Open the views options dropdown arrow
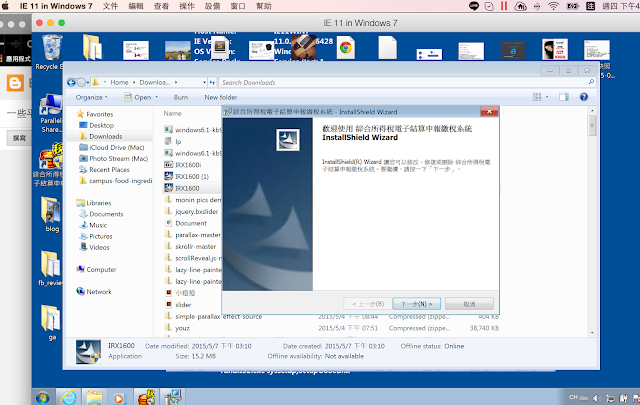Screen dimensions: 640x405 (547, 97)
